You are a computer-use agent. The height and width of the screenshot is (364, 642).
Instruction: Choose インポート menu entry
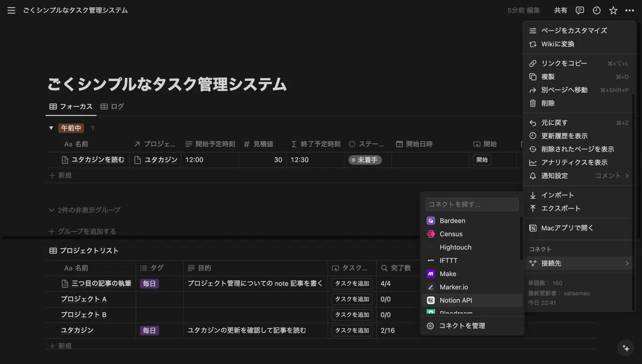point(579,195)
